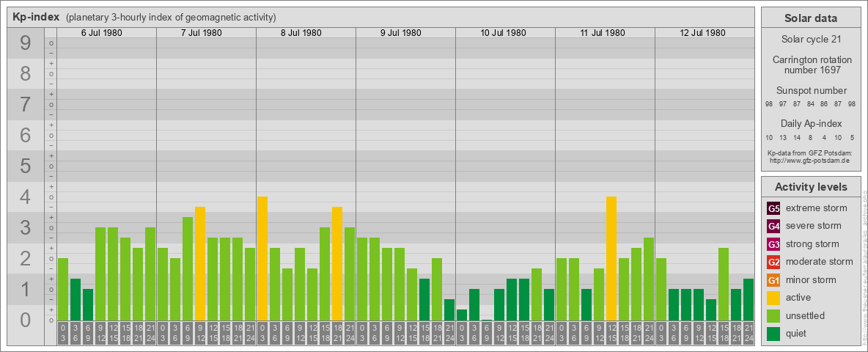Screen dimensions: 868x352
Task: Open the http://www.gfz-potsdam.de link
Action: click(x=810, y=160)
